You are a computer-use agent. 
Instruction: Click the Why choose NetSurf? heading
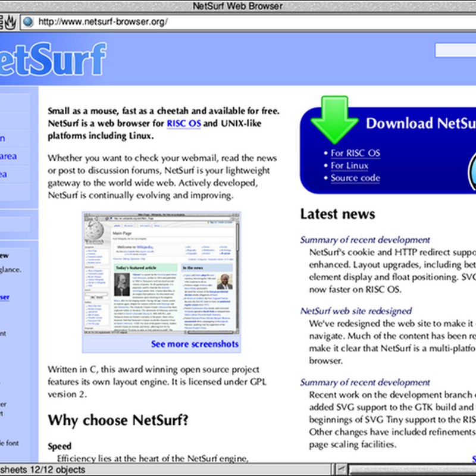click(x=118, y=421)
